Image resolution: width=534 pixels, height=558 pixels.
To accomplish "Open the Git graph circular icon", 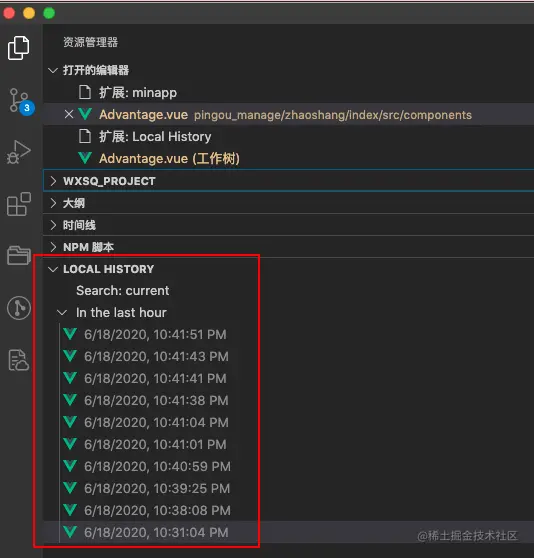I will [19, 308].
